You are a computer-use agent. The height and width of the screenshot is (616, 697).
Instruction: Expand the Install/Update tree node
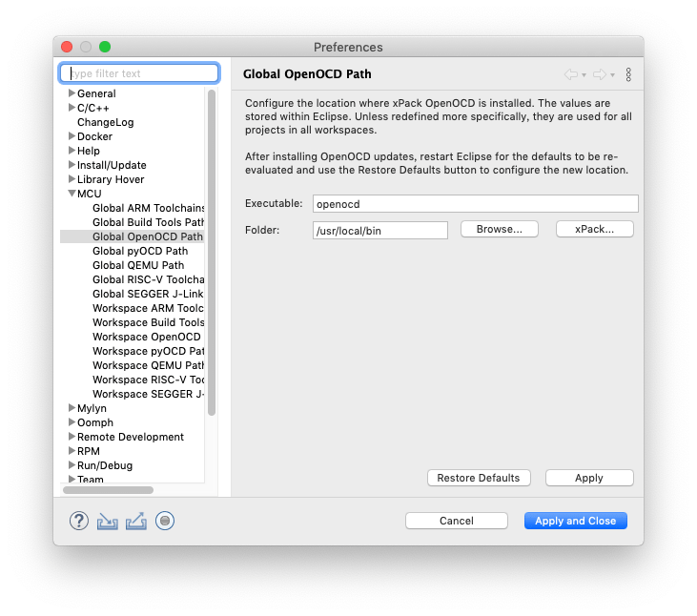[72, 164]
